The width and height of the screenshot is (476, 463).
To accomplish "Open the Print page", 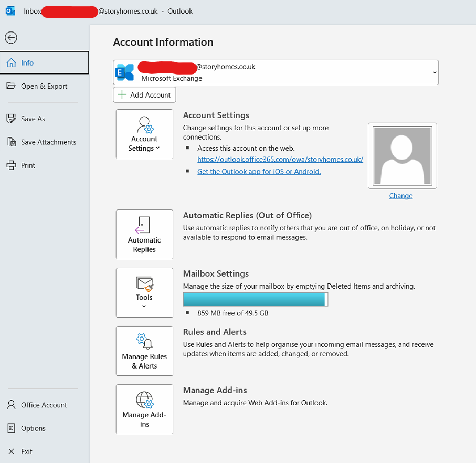I will [44, 165].
